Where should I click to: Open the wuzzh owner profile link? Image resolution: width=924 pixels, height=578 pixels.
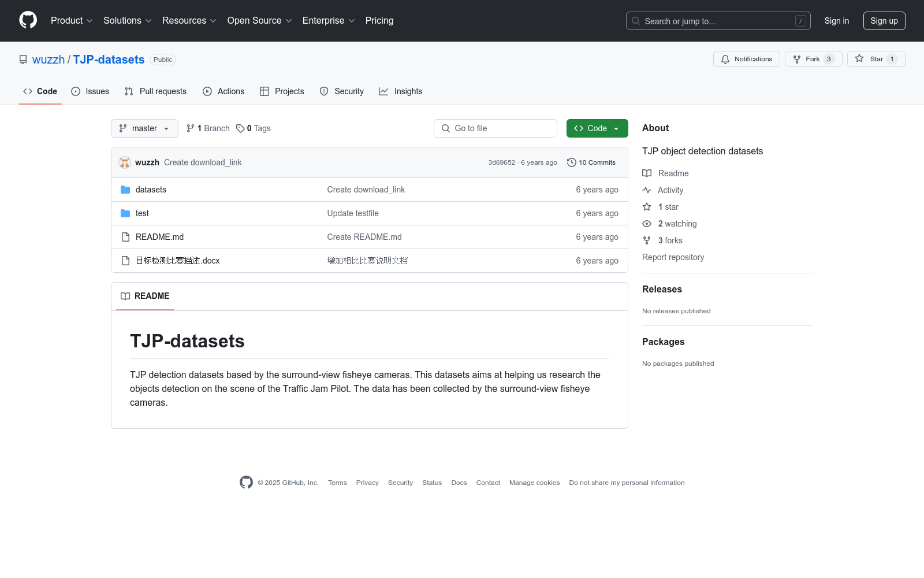click(49, 60)
